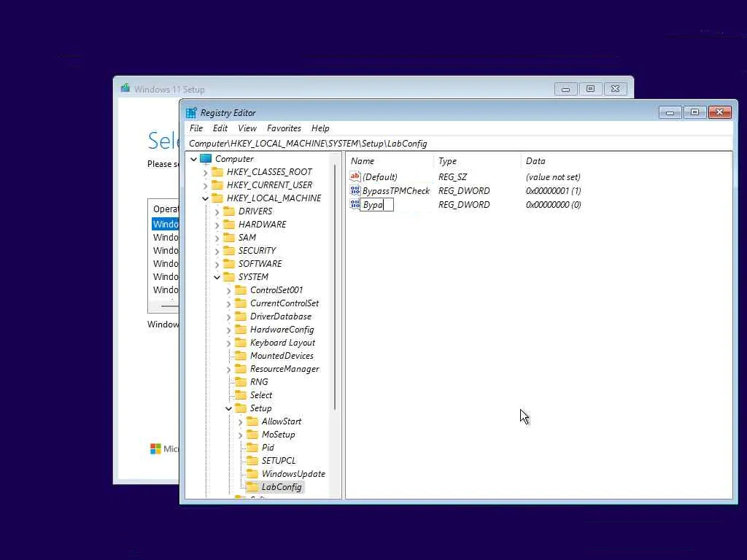The height and width of the screenshot is (560, 747).
Task: Click the Keyboard Layout folder icon
Action: click(x=241, y=343)
